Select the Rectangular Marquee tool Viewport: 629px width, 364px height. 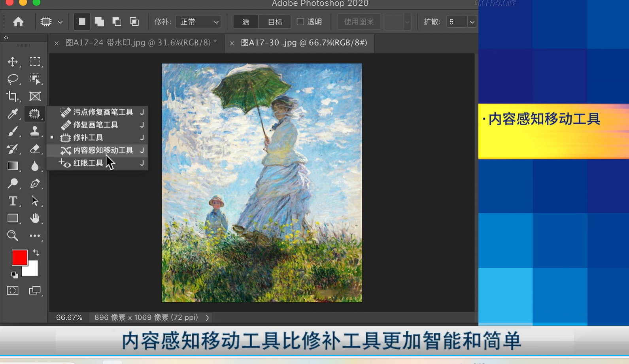pos(35,62)
